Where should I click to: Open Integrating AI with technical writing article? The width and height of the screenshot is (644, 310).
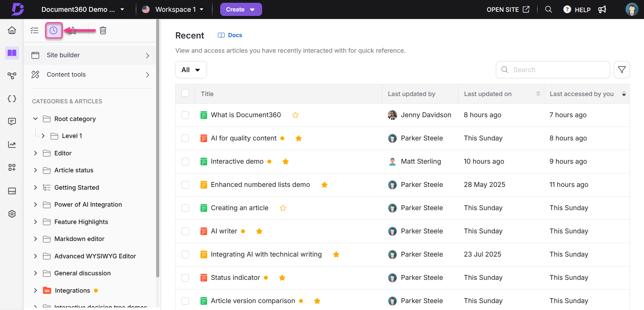pos(266,255)
